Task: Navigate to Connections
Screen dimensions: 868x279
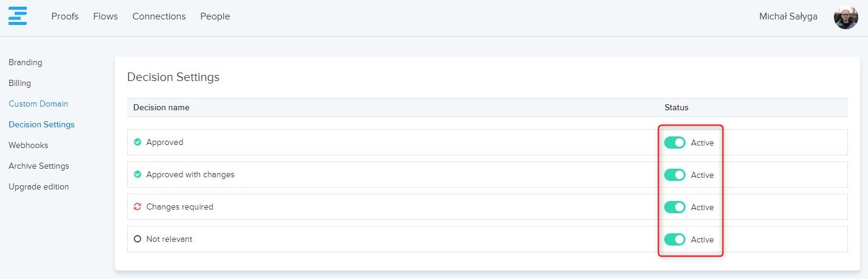Action: click(x=159, y=16)
